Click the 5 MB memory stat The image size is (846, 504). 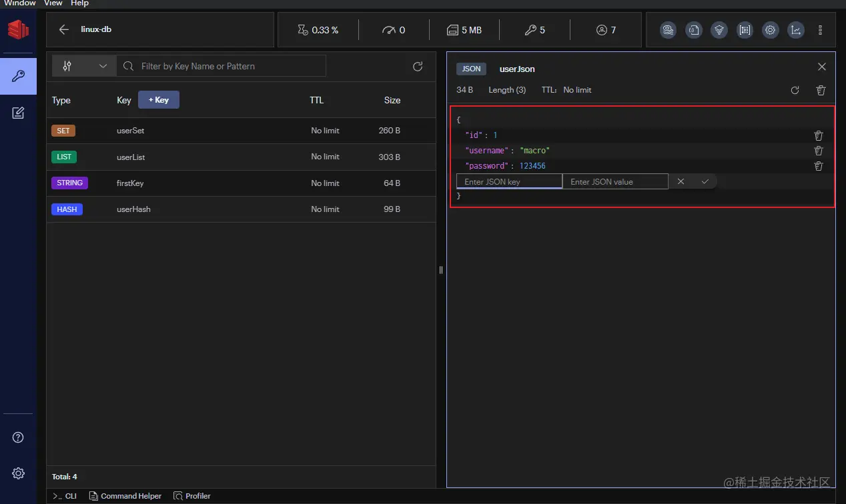point(464,30)
